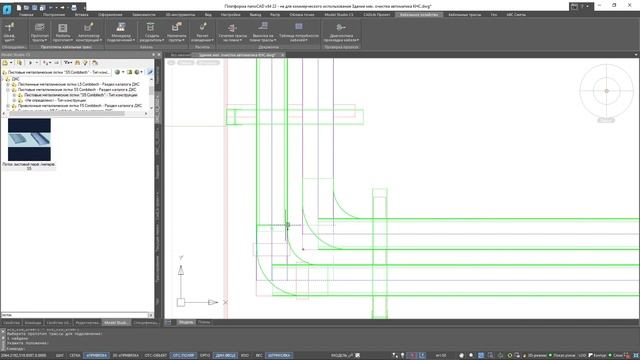Toggle оПРИВЯЗКА object snap
Screen dimensions: 640x360
[x=96, y=356]
